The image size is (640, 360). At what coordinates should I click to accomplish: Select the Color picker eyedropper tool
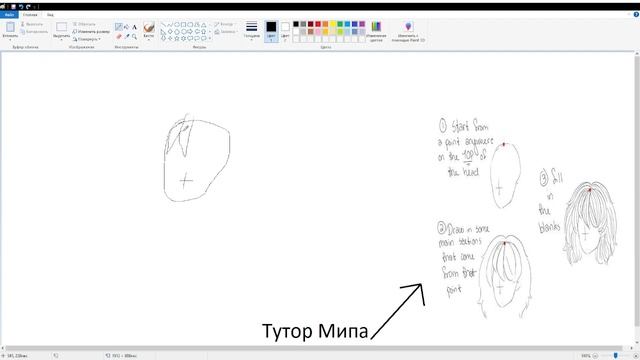pyautogui.click(x=127, y=36)
